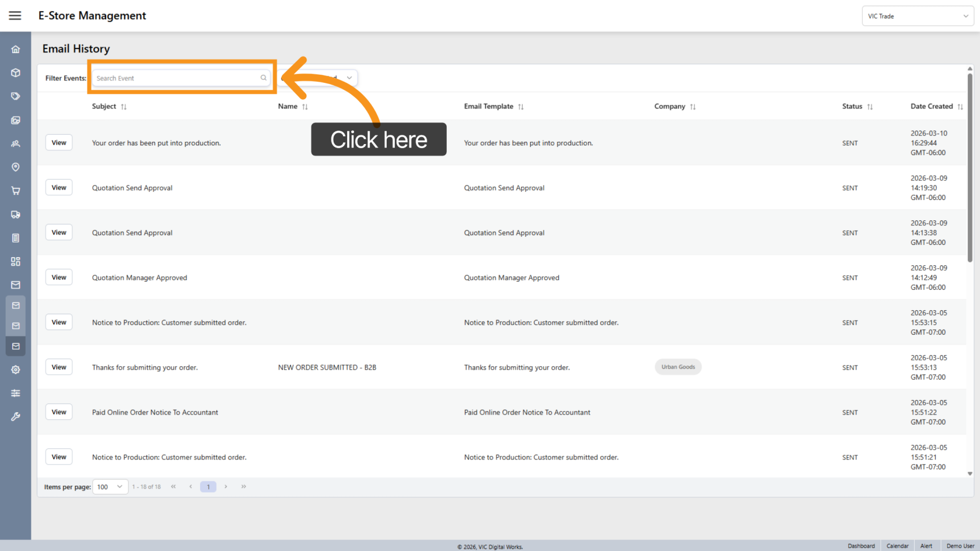Viewport: 980px width, 551px height.
Task: Click the table's vertical scrollbar
Action: [x=970, y=169]
